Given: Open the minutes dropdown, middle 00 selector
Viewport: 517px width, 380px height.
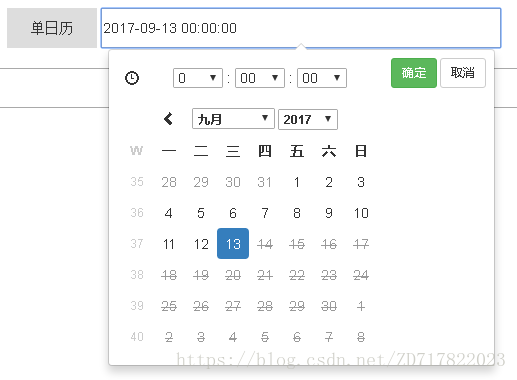Looking at the screenshot, I should coord(260,78).
